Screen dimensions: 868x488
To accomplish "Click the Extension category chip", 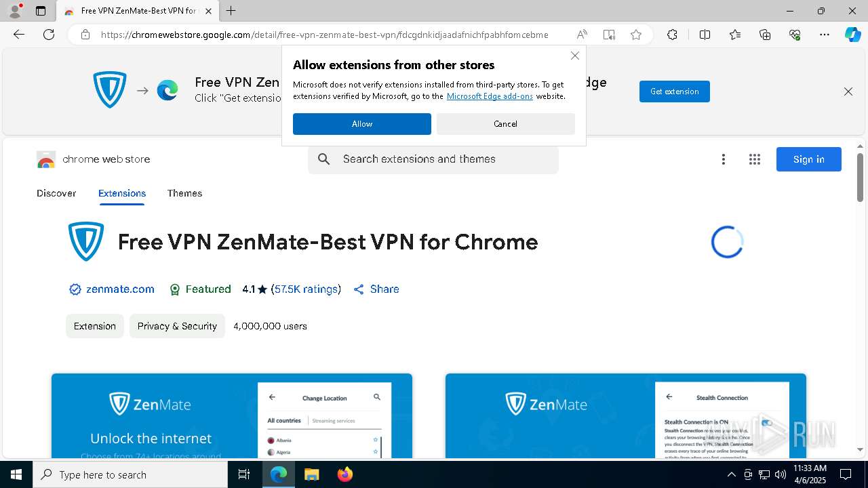I will [95, 326].
